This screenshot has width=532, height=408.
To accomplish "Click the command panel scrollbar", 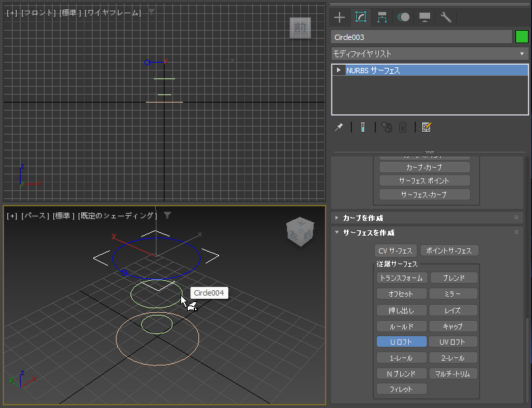I will (x=527, y=359).
